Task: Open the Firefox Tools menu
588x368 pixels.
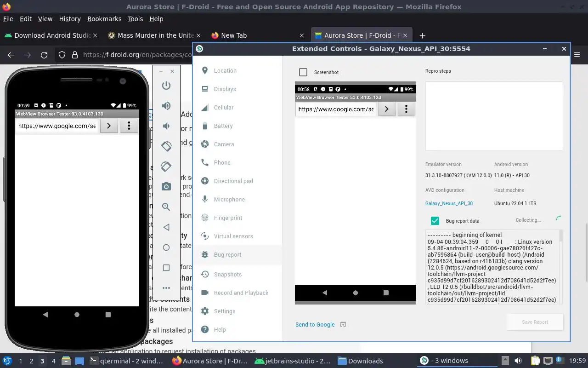Action: click(x=135, y=19)
